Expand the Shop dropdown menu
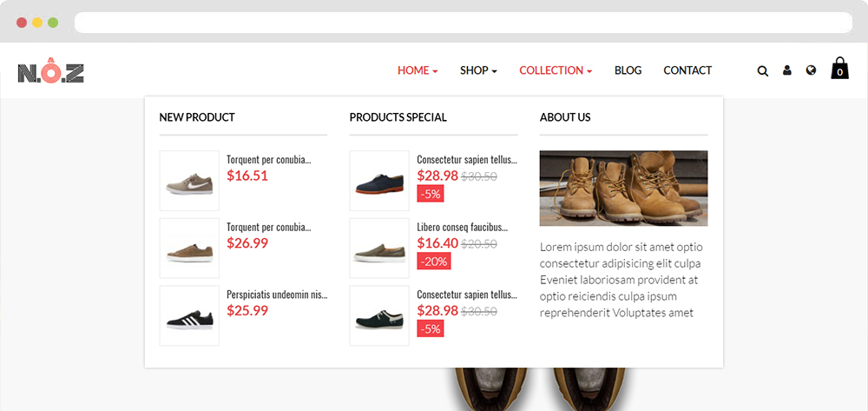This screenshot has height=411, width=868. point(479,70)
